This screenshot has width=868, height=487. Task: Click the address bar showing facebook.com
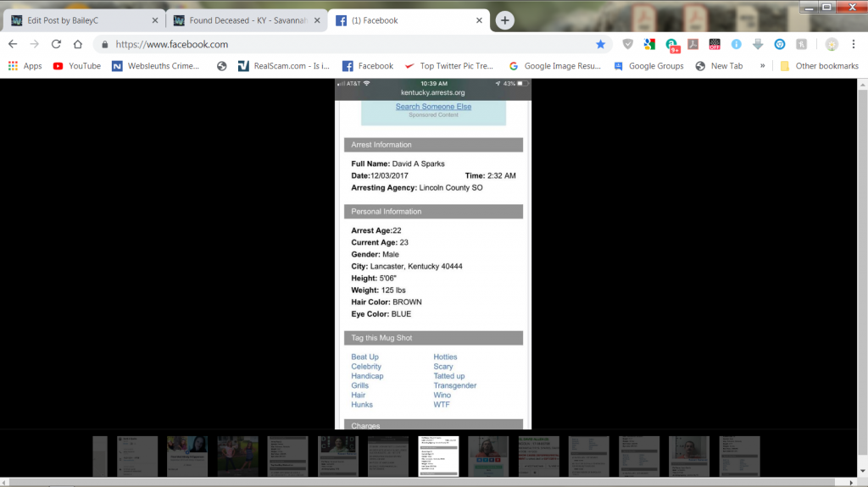pyautogui.click(x=339, y=44)
